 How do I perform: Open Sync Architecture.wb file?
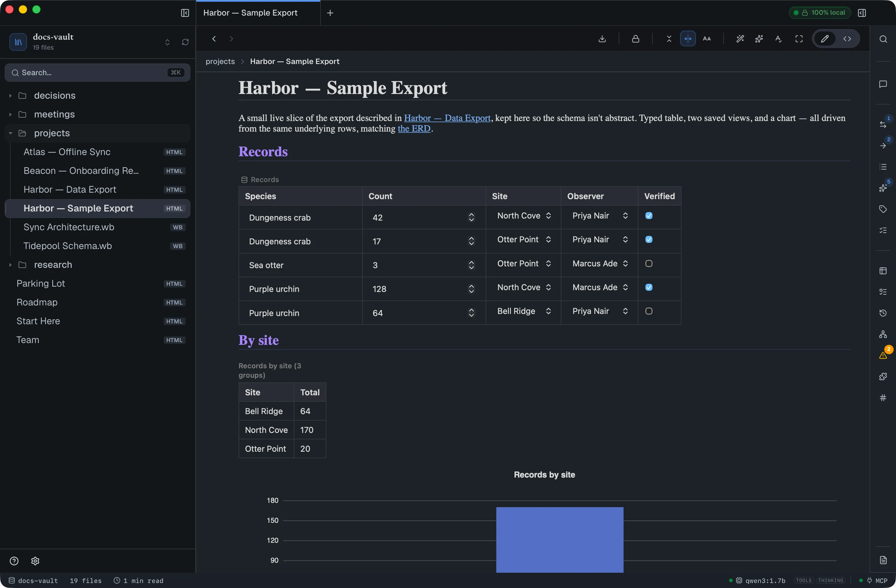click(97, 227)
